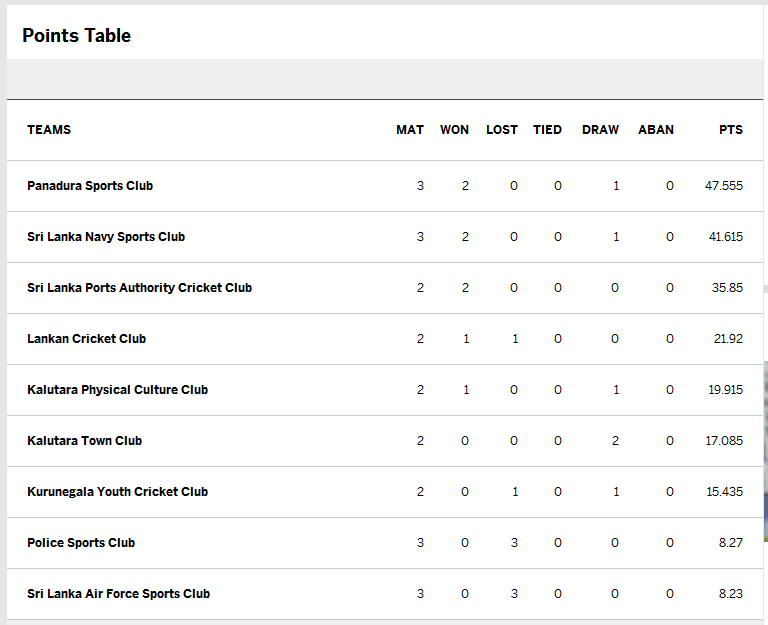Select Sri Lanka Ports Authority Cricket Club
Viewport: 768px width, 625px height.
coord(140,288)
